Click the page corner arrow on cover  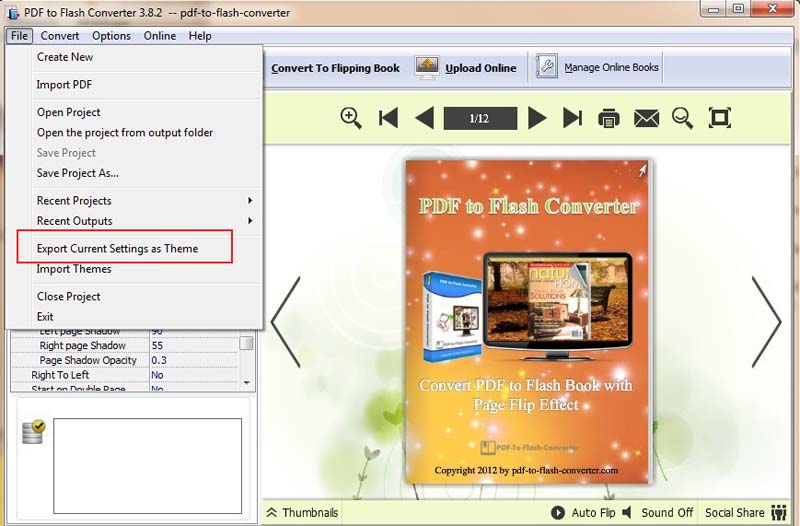642,170
